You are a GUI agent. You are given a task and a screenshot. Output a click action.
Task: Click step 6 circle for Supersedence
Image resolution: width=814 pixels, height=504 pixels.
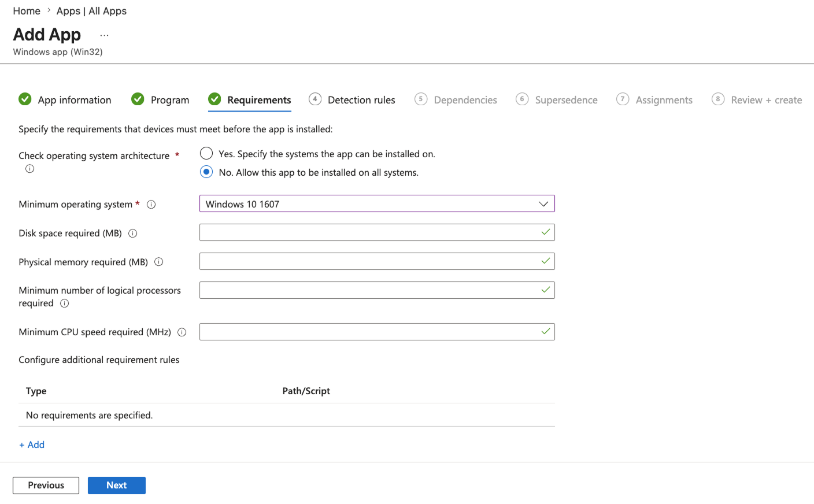point(522,99)
